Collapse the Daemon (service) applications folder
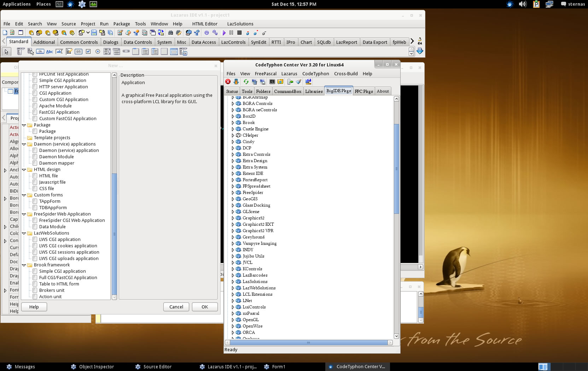This screenshot has width=588, height=371. (24, 144)
